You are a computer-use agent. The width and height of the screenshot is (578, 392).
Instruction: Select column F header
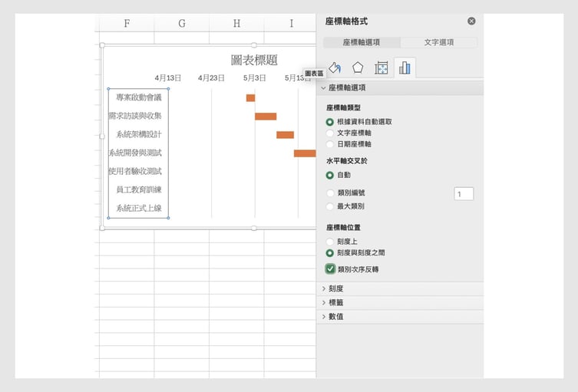[127, 23]
